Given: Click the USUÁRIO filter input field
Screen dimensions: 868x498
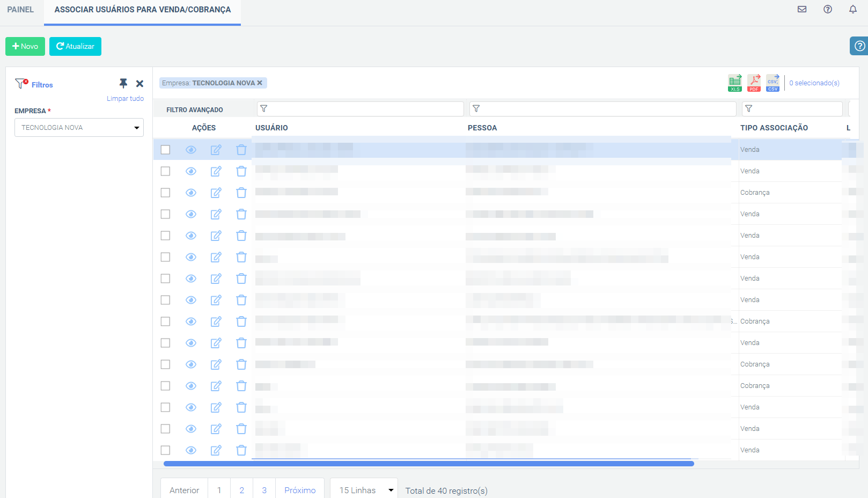Looking at the screenshot, I should click(x=361, y=109).
